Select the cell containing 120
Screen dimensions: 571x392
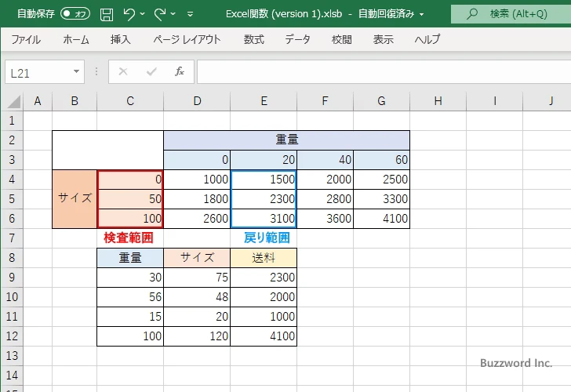coord(197,336)
